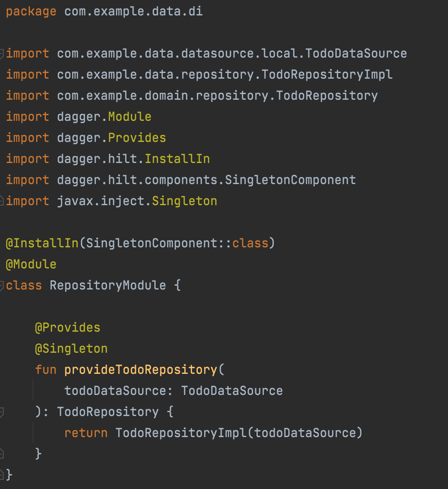This screenshot has width=448, height=489.
Task: Click TodoRepositoryImpl in the import line
Action: (x=327, y=74)
